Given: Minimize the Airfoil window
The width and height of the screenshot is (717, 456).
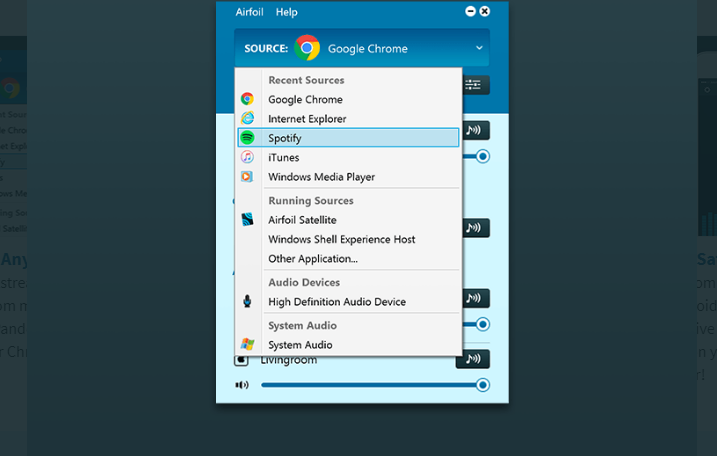Looking at the screenshot, I should coord(470,11).
